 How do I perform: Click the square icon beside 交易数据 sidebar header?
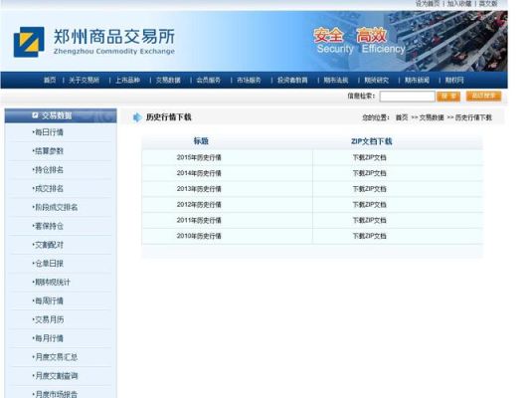pyautogui.click(x=35, y=115)
